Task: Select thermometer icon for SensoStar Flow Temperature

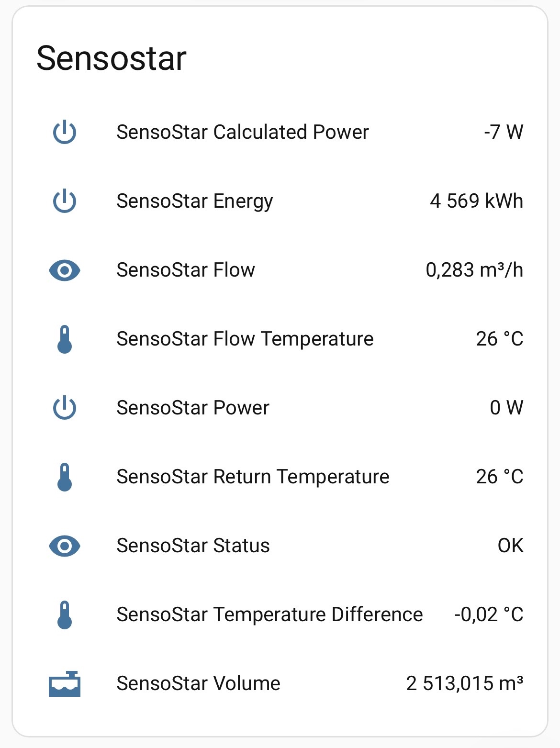Action: 65,339
